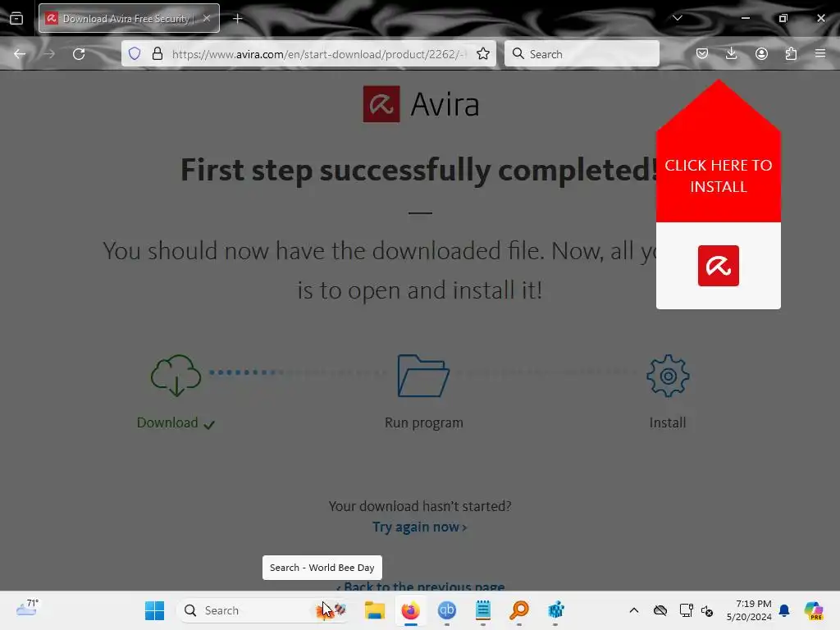Click the Avira logo at page top

(421, 104)
